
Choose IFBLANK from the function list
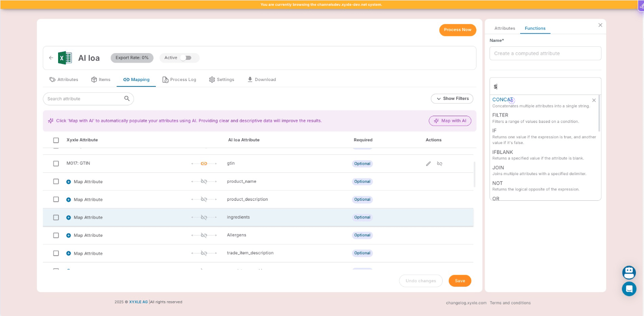[x=503, y=152]
